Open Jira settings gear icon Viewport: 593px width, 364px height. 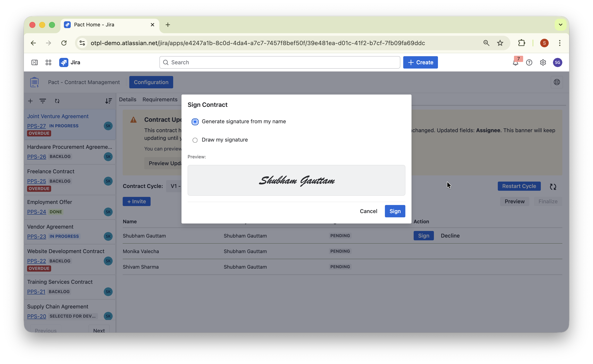(543, 63)
